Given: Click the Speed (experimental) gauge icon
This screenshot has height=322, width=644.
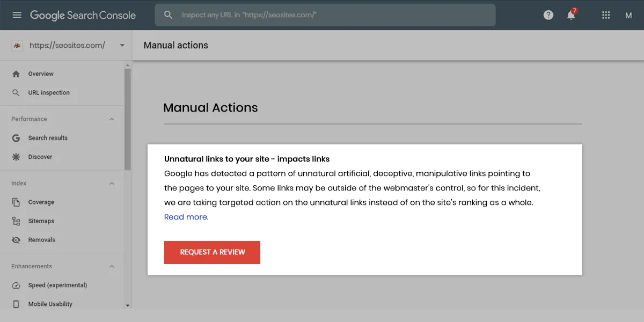Looking at the screenshot, I should pos(16,286).
